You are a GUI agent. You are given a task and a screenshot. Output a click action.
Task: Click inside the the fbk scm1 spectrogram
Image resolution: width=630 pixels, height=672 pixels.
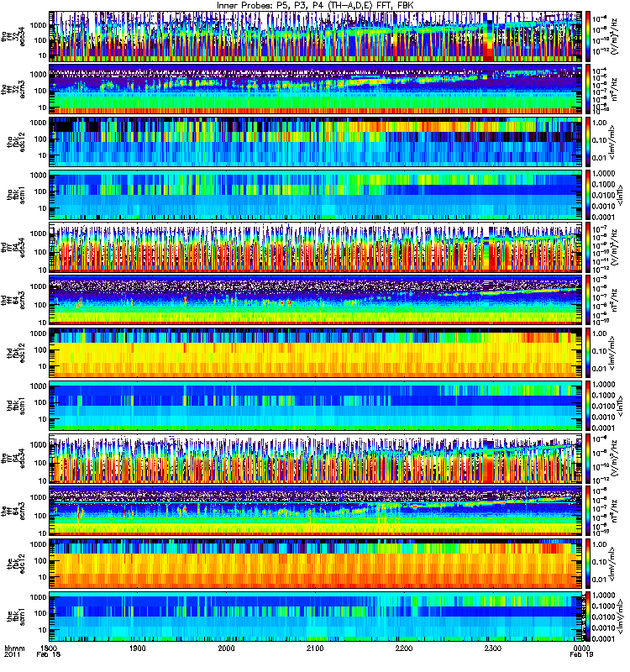[316, 617]
